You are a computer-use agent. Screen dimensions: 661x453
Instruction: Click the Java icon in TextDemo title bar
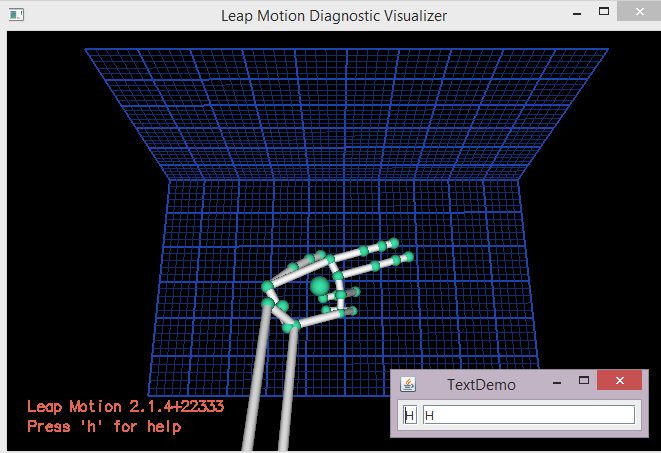[x=408, y=384]
